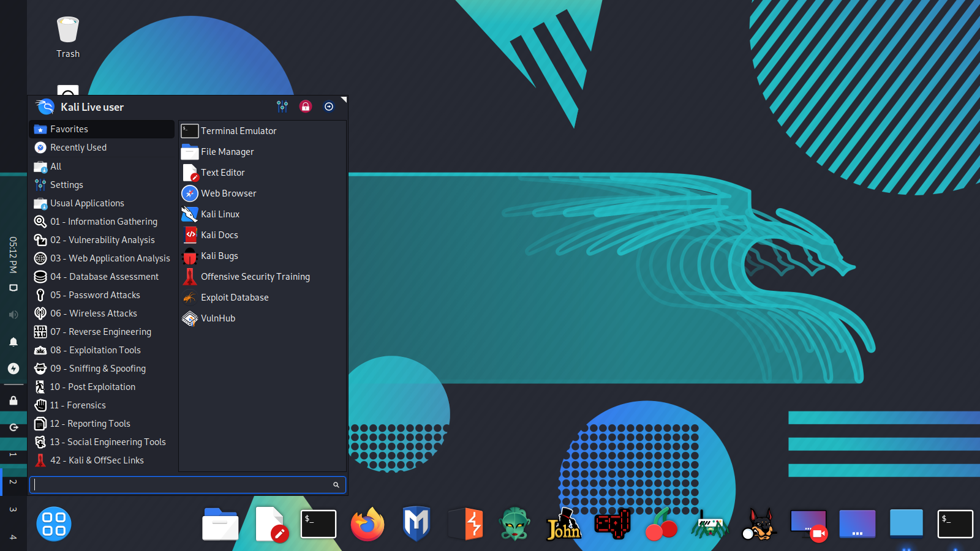Click the application search field

[184, 484]
